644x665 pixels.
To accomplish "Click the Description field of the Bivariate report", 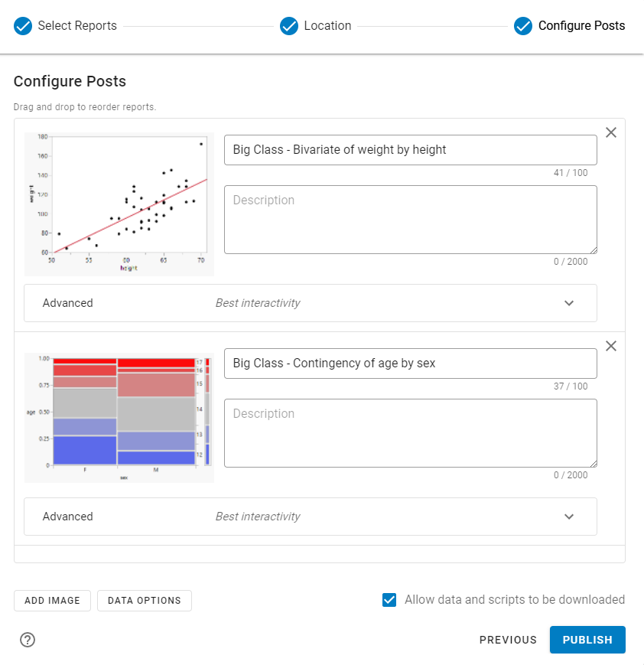I will (410, 220).
